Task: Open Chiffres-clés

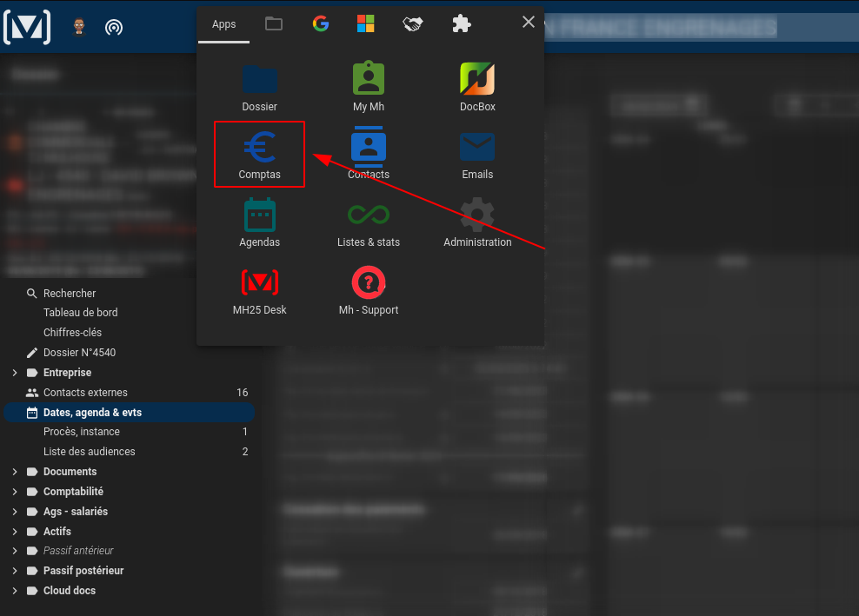Action: coord(72,333)
